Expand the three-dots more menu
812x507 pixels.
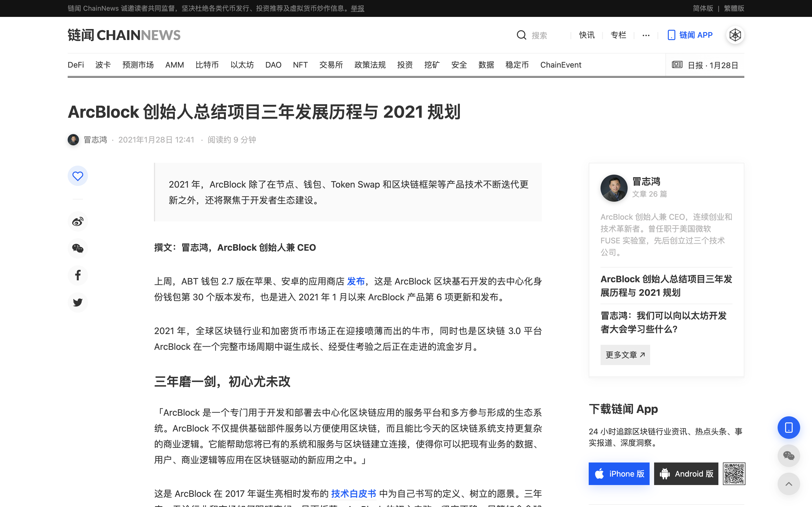(x=646, y=35)
